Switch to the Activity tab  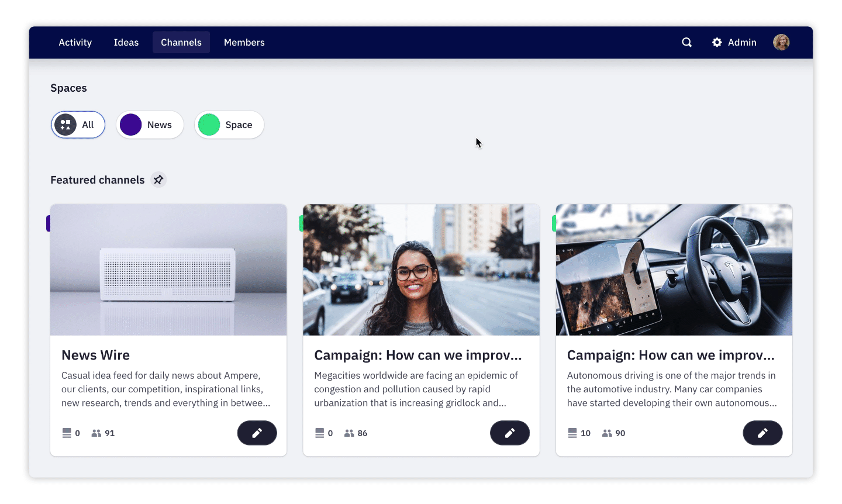pos(75,42)
